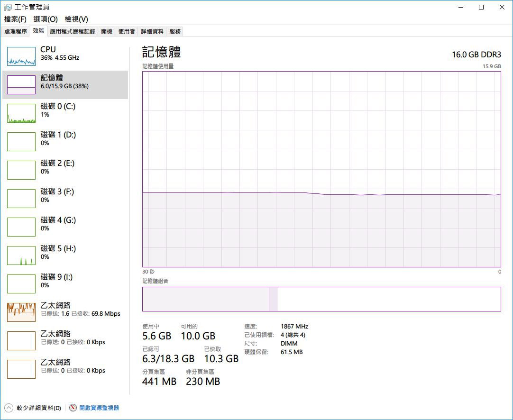
Task: Click the 61.5 MB 硬體保留 value
Action: pos(292,352)
